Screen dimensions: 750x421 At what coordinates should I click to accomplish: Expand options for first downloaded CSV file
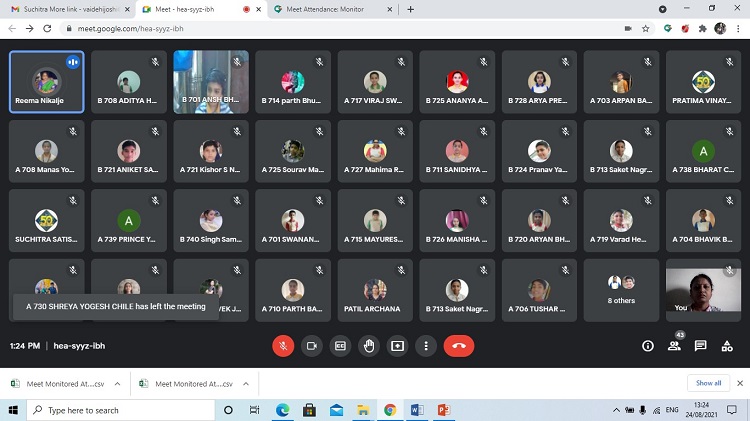tap(117, 383)
